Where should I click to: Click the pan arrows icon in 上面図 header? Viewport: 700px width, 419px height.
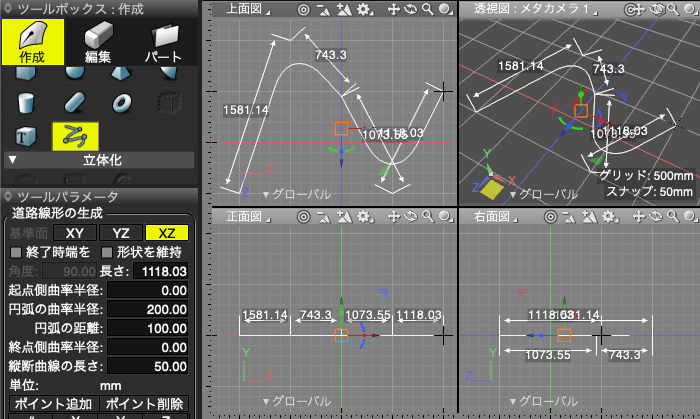[394, 9]
